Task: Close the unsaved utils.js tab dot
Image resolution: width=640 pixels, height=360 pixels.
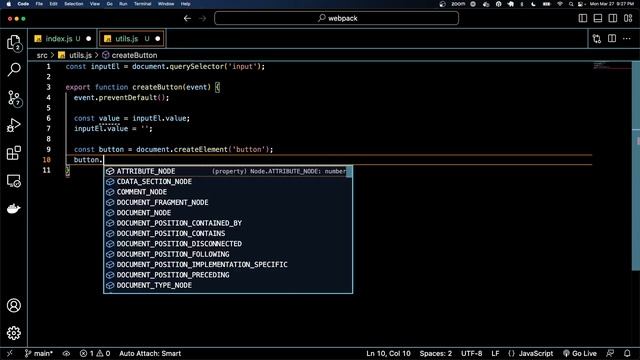Action: tap(158, 39)
